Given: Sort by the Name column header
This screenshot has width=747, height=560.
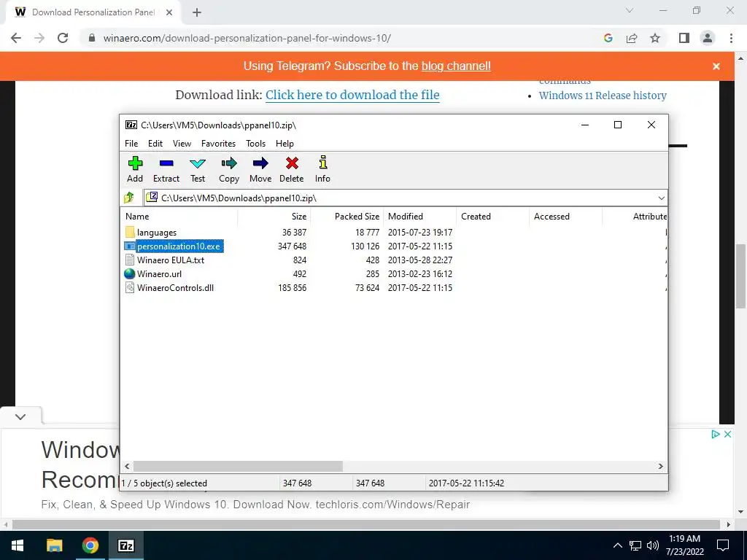Looking at the screenshot, I should (179, 216).
